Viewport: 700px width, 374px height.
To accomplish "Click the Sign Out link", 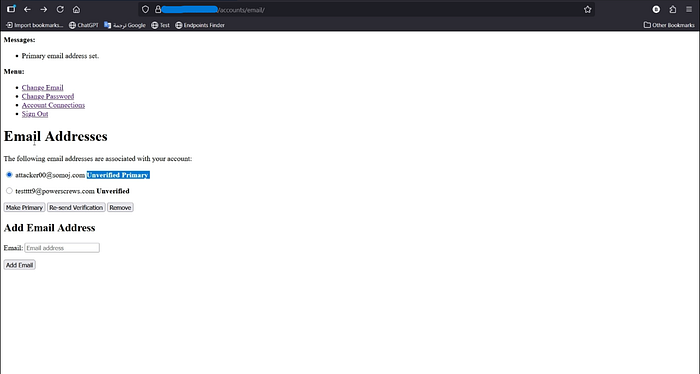I will pos(35,114).
